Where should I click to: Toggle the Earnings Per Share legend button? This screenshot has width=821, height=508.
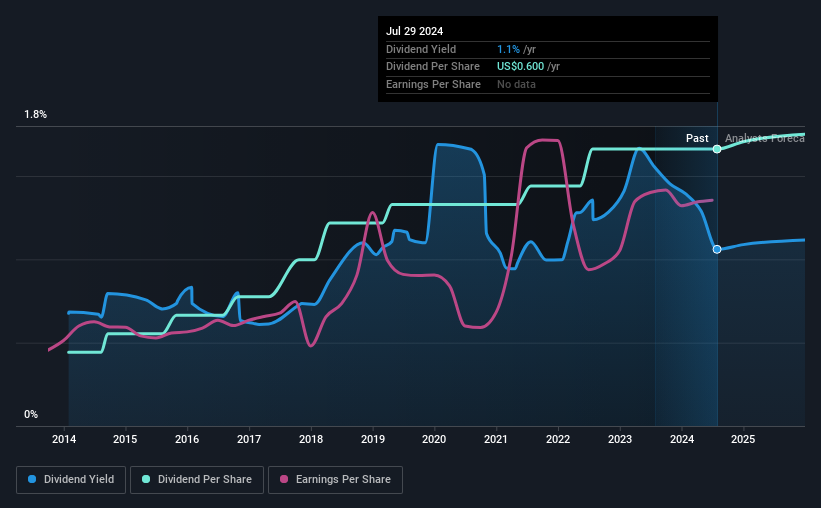point(335,480)
